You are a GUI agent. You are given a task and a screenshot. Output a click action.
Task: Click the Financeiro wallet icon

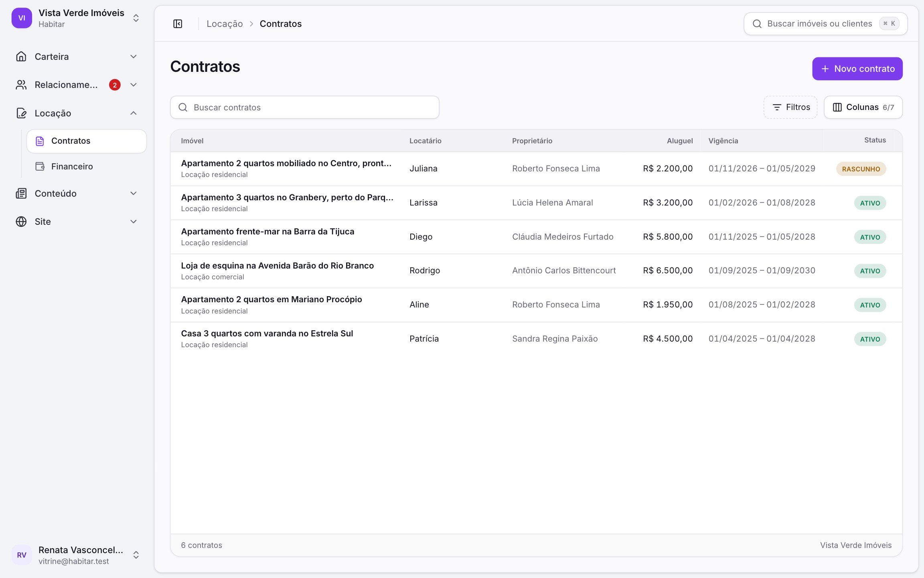40,166
